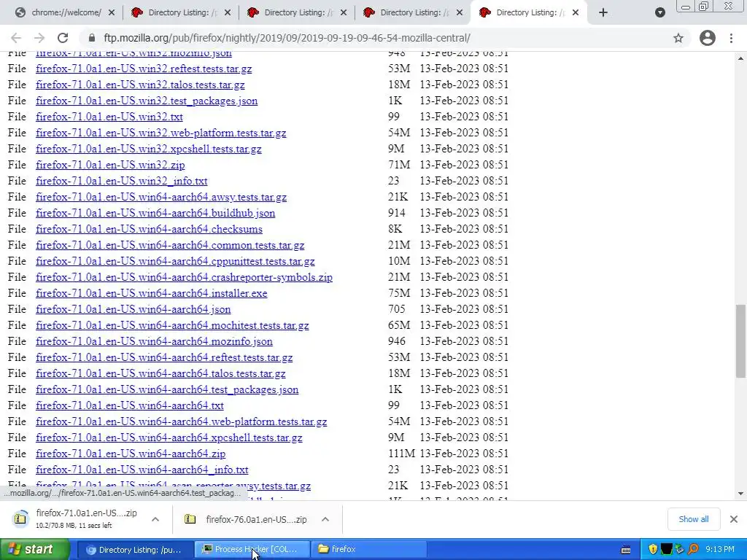Open win32.talos.tests.tar.gz link
Screen dimensions: 747x560
[140, 85]
